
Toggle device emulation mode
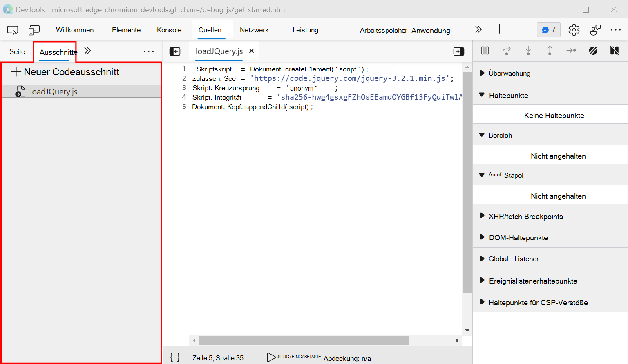34,30
